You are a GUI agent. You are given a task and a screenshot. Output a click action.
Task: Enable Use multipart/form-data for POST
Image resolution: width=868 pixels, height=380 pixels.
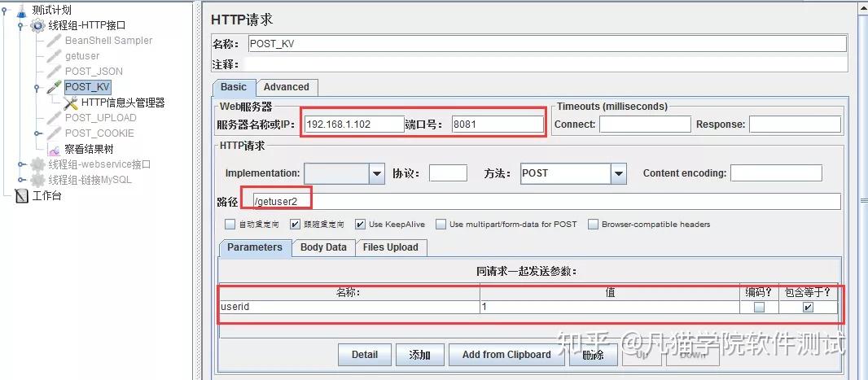click(441, 225)
